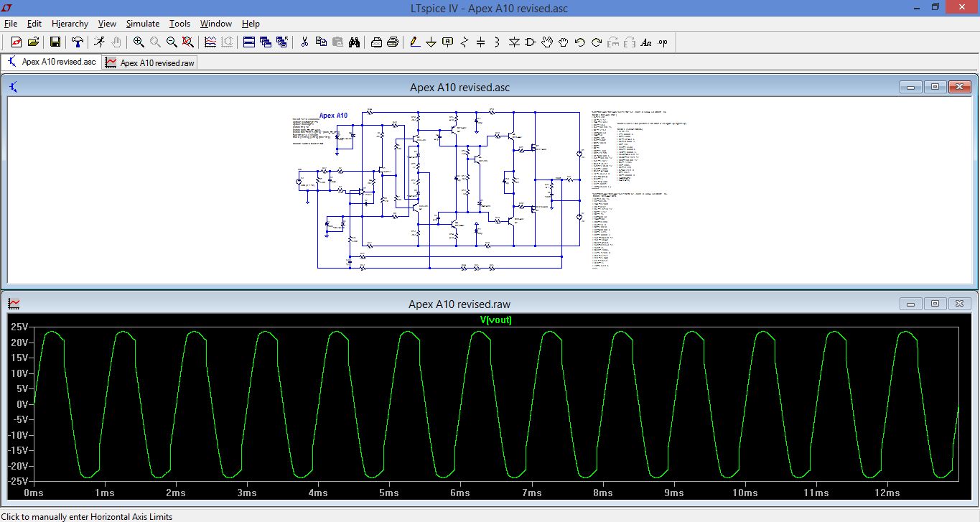Click the Redo arrow icon
The height and width of the screenshot is (522, 980).
[x=597, y=42]
